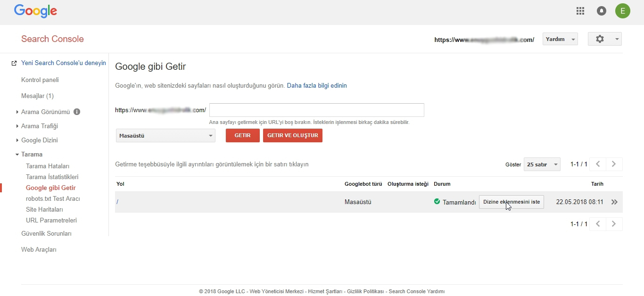
Task: Go to next page in top pager
Action: point(614,164)
